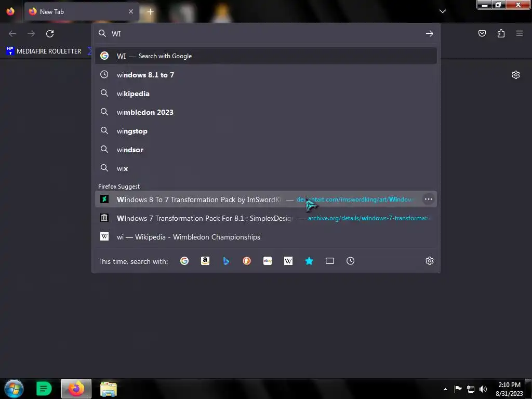Search this time with eBay icon
The width and height of the screenshot is (532, 399).
tap(268, 261)
